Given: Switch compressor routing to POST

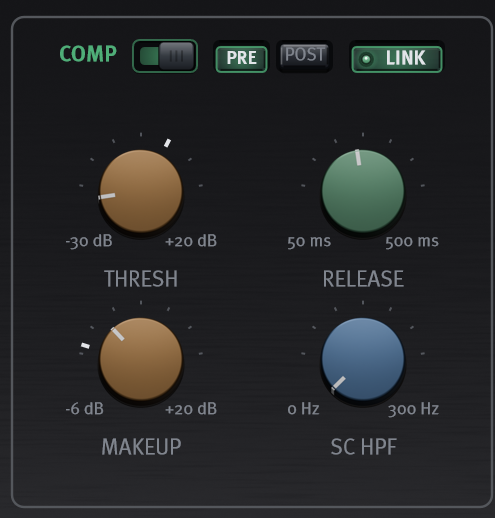Looking at the screenshot, I should point(304,56).
